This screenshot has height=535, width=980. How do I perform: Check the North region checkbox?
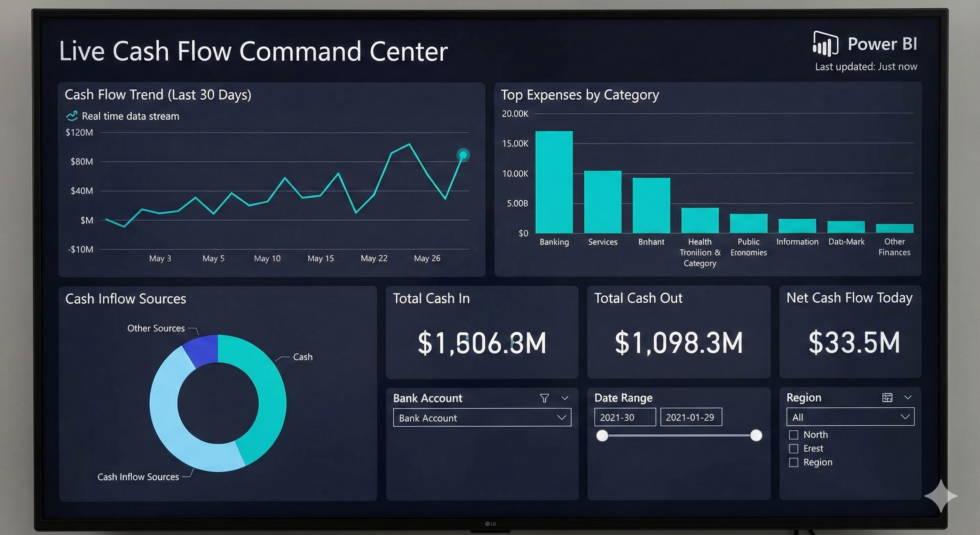[795, 434]
